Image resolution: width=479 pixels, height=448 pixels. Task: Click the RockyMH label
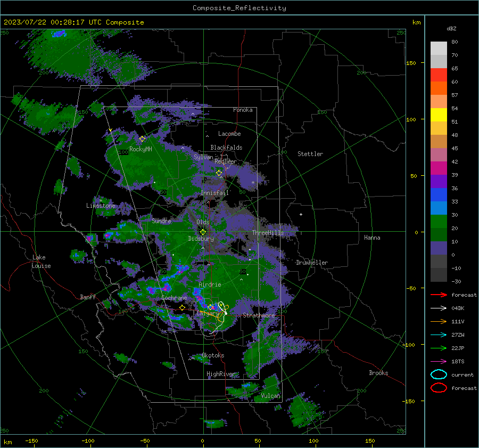[141, 149]
